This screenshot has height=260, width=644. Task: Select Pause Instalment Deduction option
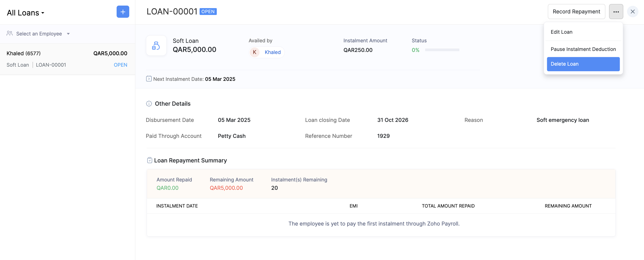[x=583, y=49]
